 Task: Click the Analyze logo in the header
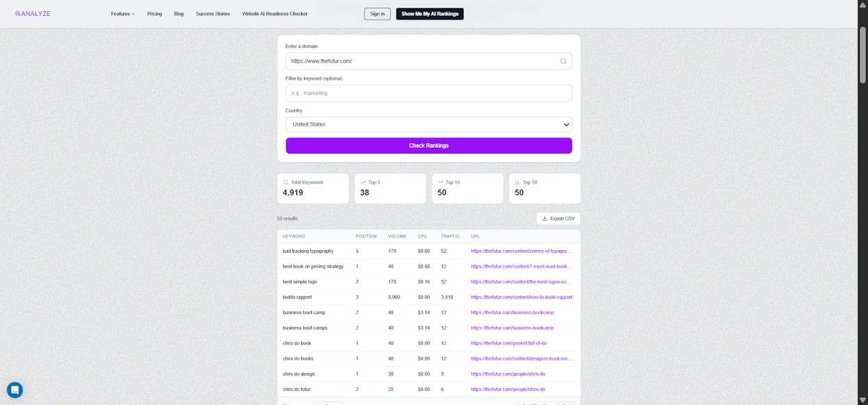point(33,13)
